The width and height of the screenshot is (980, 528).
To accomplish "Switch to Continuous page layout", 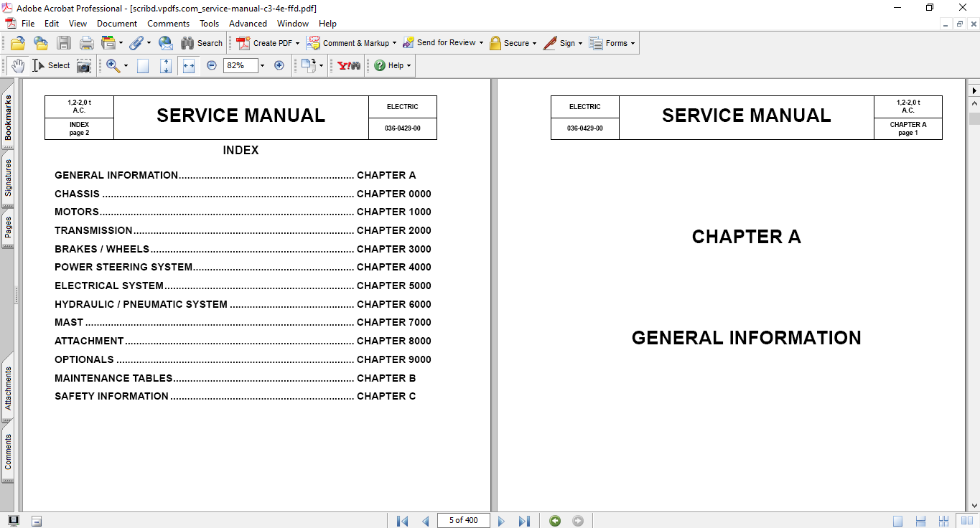I will point(921,521).
